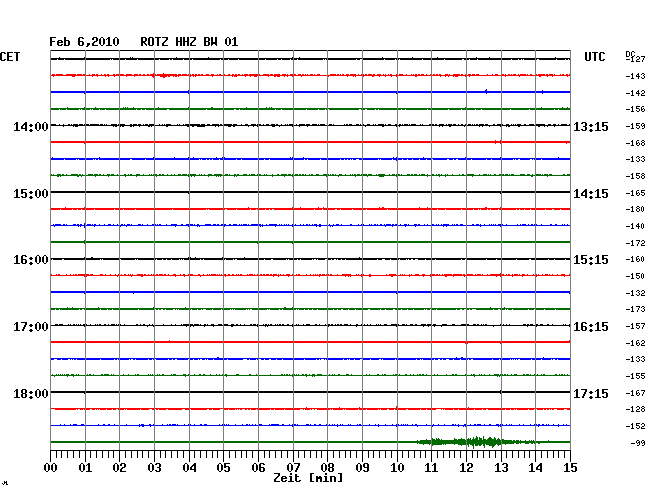The image size is (650, 494).
Task: Click the DC offset value "-160"
Action: (x=635, y=259)
